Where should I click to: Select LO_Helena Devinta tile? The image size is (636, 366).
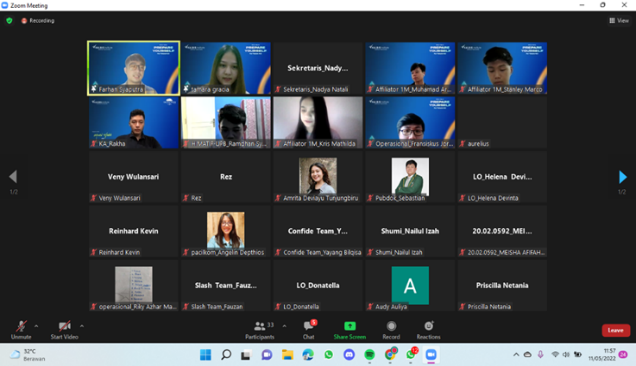pos(502,177)
